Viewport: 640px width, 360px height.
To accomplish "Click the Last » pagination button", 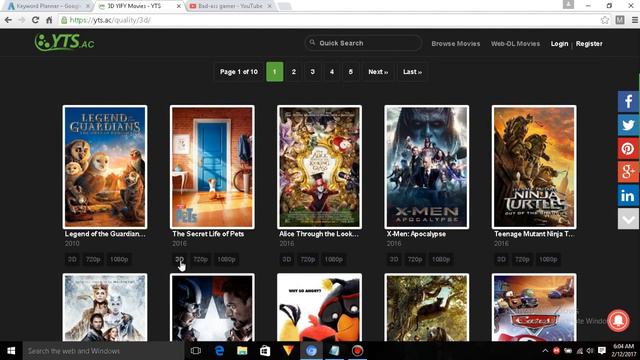I will click(x=412, y=72).
